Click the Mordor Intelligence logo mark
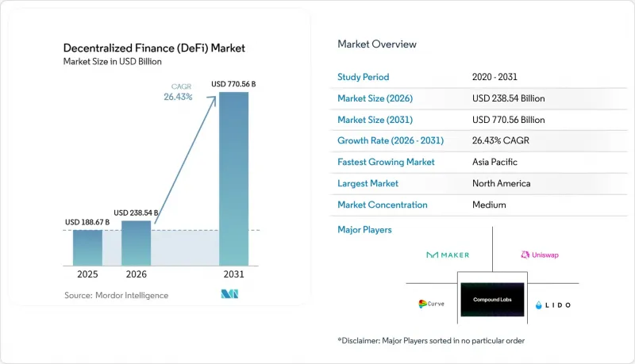Screen dimensions: 635x364 229,294
